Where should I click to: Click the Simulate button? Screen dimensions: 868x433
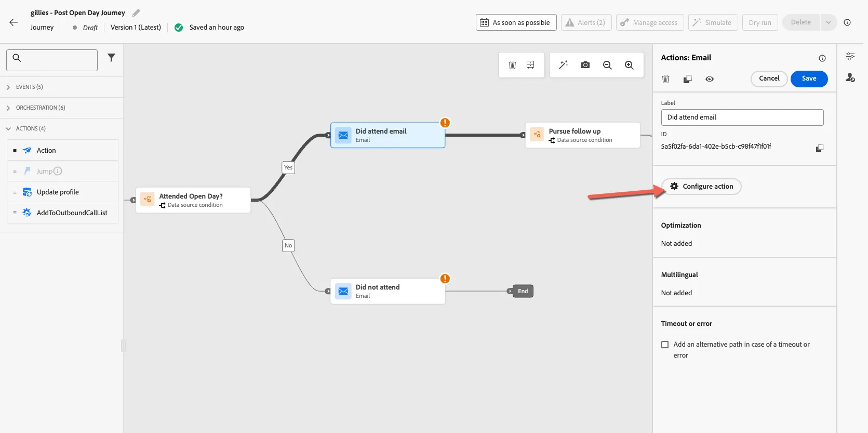pyautogui.click(x=713, y=22)
